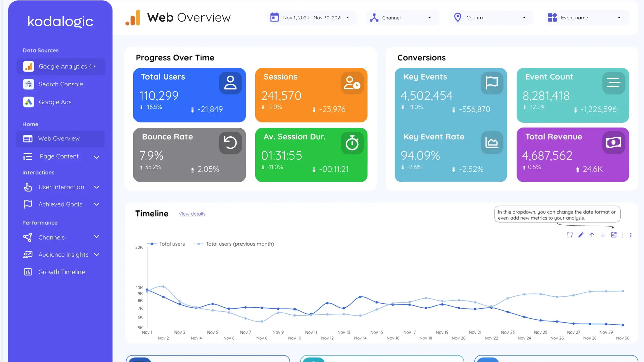Image resolution: width=644 pixels, height=362 pixels.
Task: Expand the Page Content submenu chevron
Action: coord(97,157)
